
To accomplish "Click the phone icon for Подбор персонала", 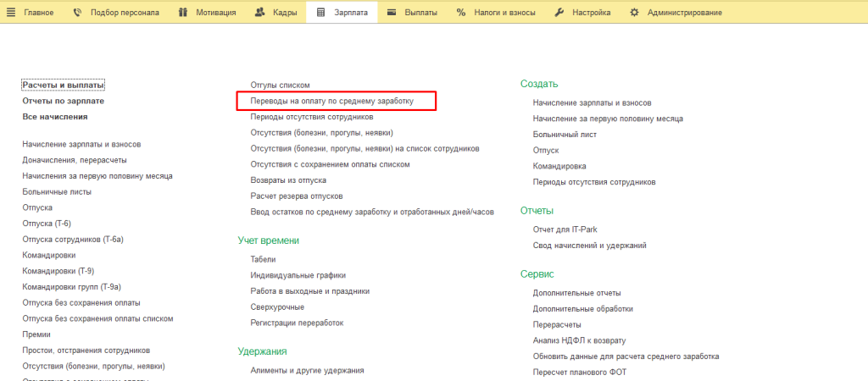I will 78,13.
